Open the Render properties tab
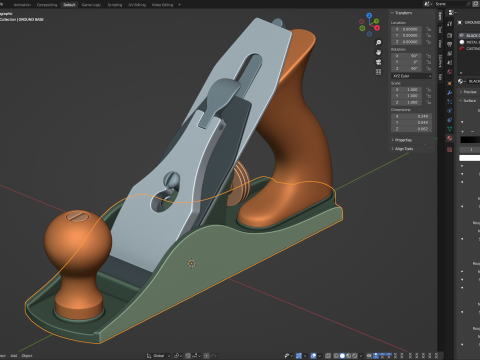The width and height of the screenshot is (480, 360). click(450, 35)
